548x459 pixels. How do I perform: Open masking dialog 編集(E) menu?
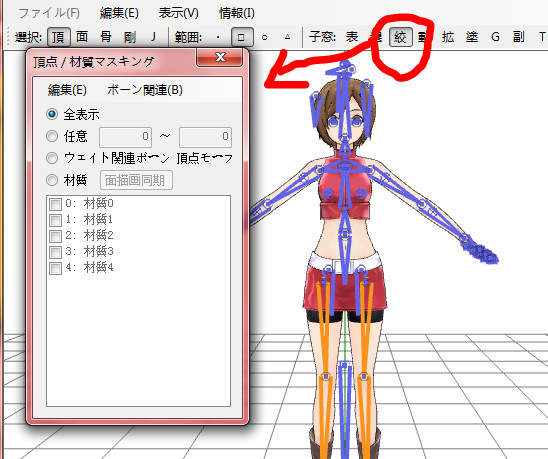tap(67, 90)
